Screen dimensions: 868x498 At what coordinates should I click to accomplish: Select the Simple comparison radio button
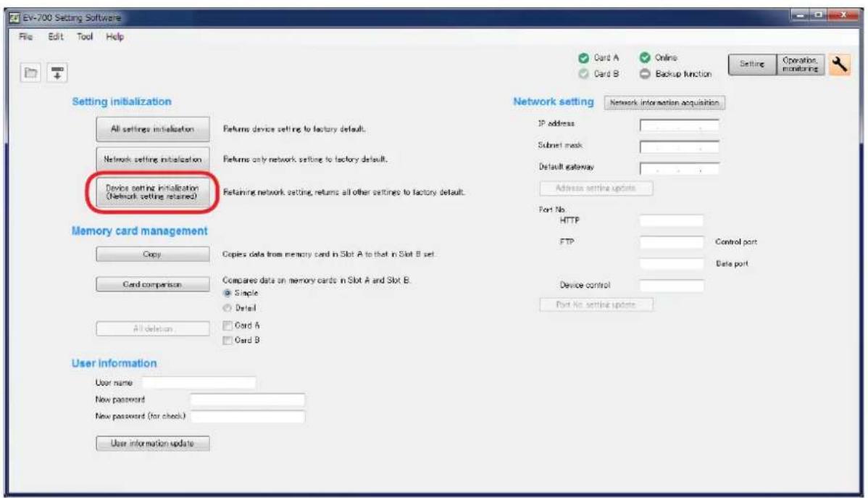pyautogui.click(x=227, y=293)
